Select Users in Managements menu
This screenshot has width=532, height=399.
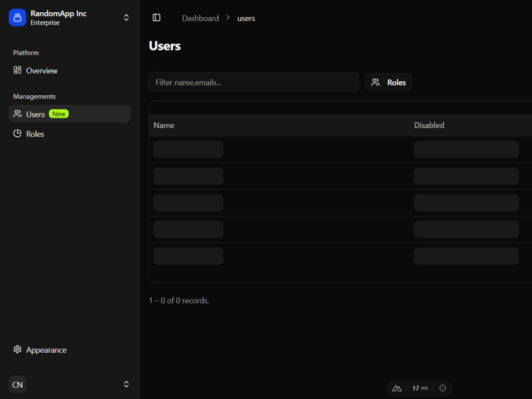coord(70,114)
